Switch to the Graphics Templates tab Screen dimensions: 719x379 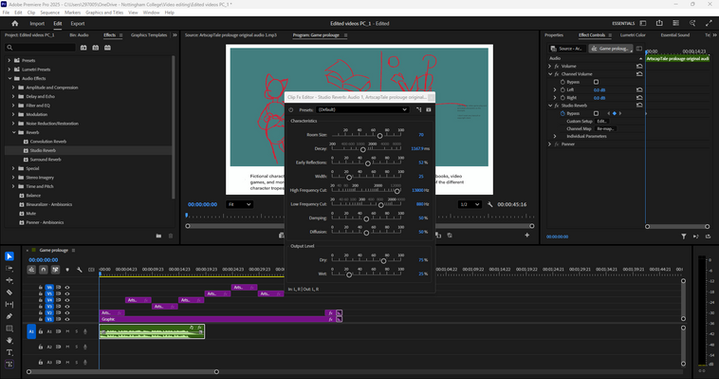(x=149, y=35)
